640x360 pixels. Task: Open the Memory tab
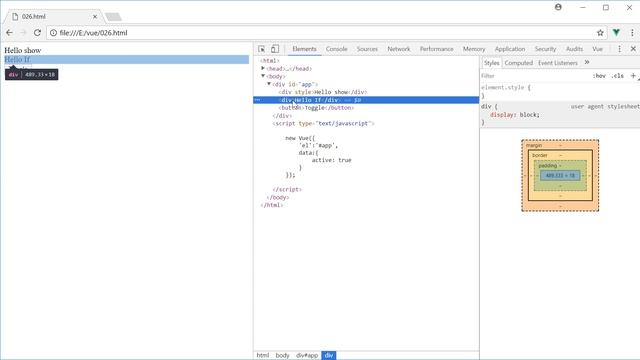474,49
